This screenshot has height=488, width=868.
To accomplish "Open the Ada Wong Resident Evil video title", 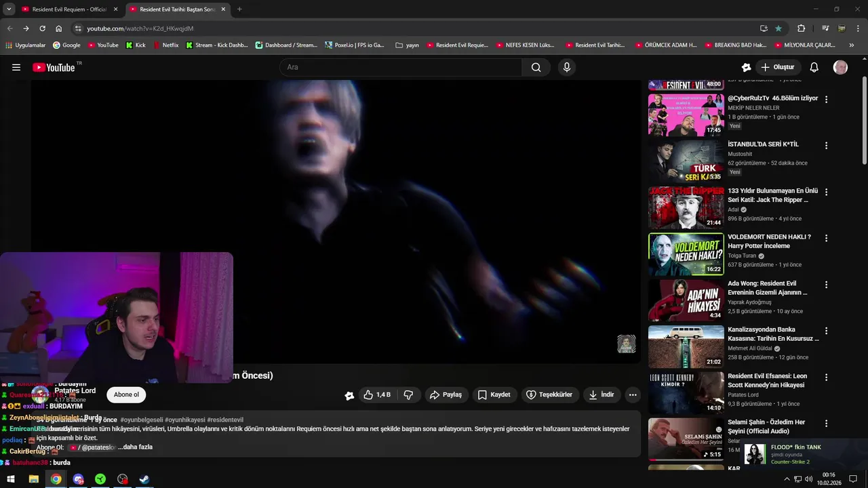I will click(768, 288).
